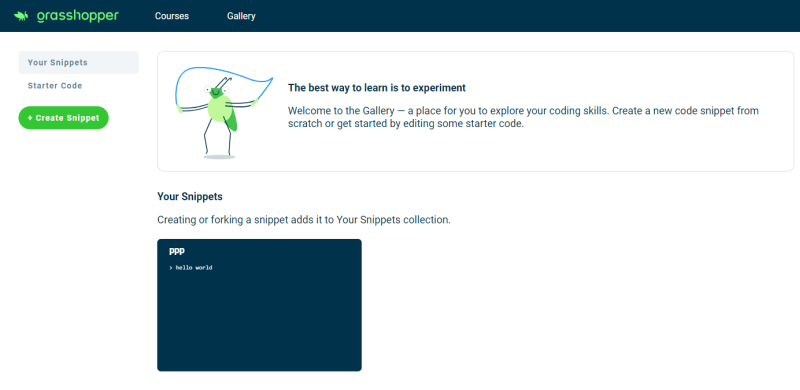Click the Welcome to the Gallery paragraph
The width and height of the screenshot is (800, 390).
523,117
